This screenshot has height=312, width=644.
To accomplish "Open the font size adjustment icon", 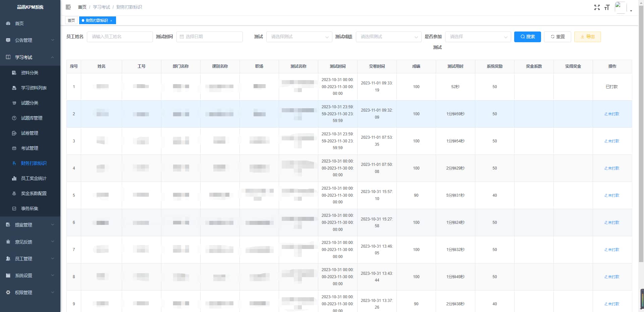I will [607, 7].
